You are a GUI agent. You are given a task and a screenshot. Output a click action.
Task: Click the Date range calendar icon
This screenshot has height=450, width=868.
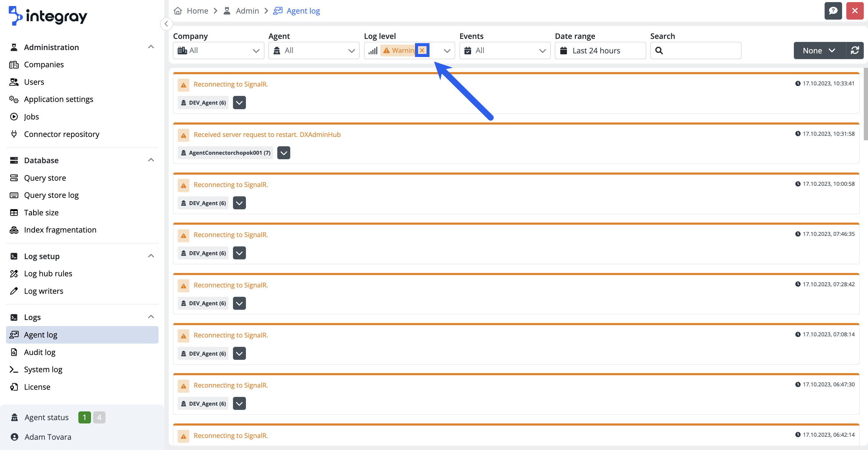(563, 51)
